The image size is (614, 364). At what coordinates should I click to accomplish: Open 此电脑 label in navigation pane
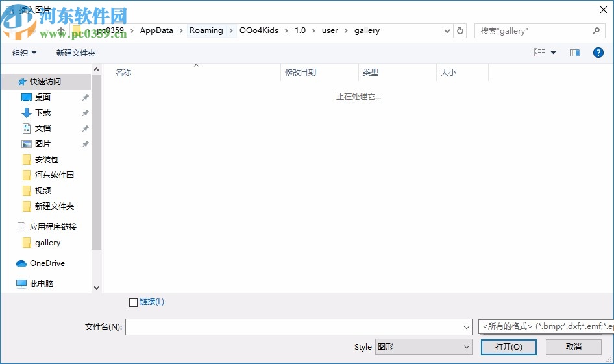click(42, 284)
